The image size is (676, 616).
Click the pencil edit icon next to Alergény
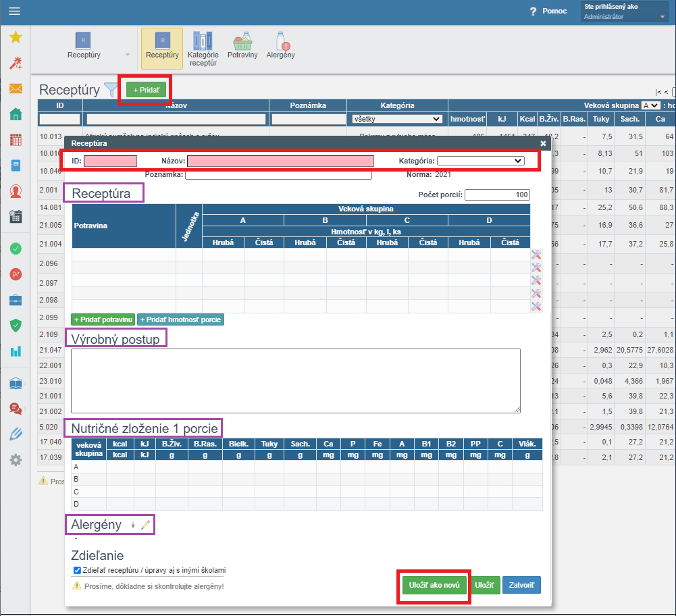pos(146,525)
